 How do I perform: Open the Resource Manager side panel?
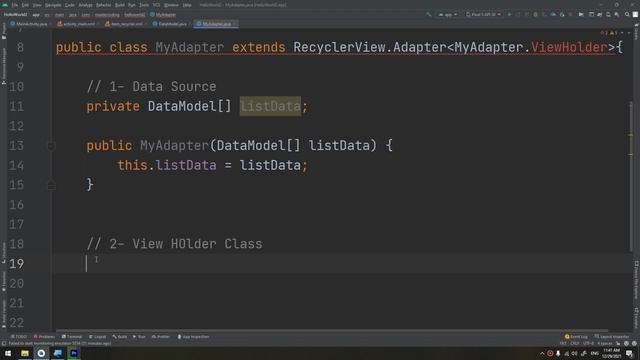pyautogui.click(x=4, y=65)
